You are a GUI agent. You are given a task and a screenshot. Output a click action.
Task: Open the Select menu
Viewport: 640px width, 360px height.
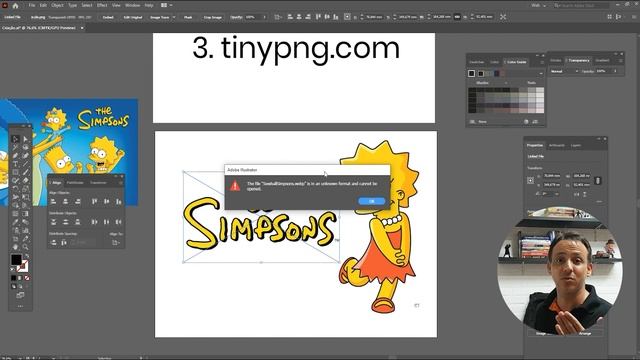pyautogui.click(x=87, y=5)
